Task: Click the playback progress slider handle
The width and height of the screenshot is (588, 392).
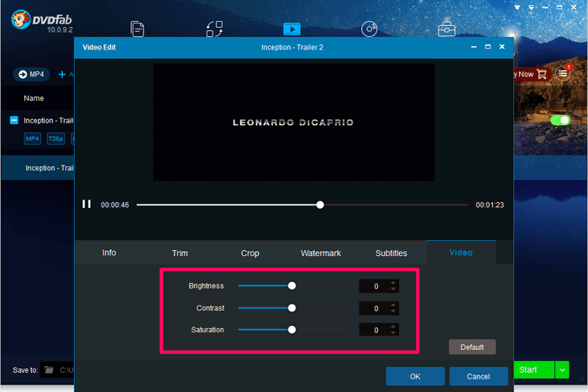Action: coord(320,205)
